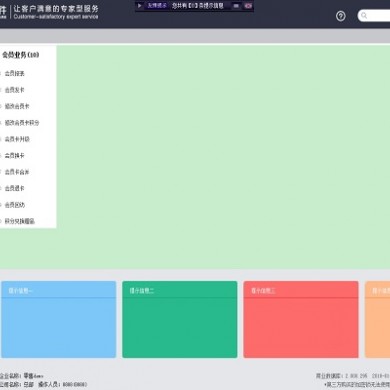390x390 pixels.
Task: Click the slogan 让客户满意的专家型服务
Action: tap(56, 9)
